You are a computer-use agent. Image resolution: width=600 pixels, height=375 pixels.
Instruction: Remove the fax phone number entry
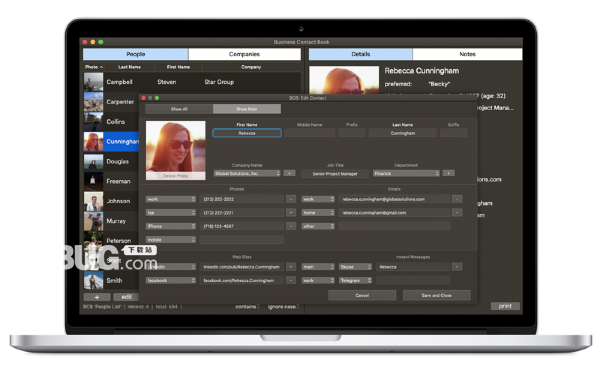[291, 212]
